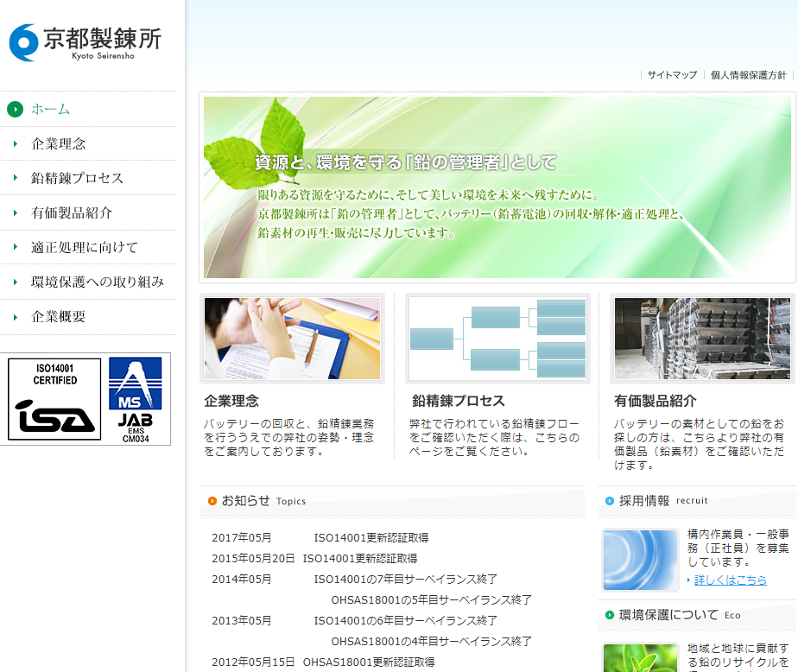This screenshot has height=672, width=798.
Task: Go to 有価製品紹介 in the sidebar
Action: tap(72, 212)
